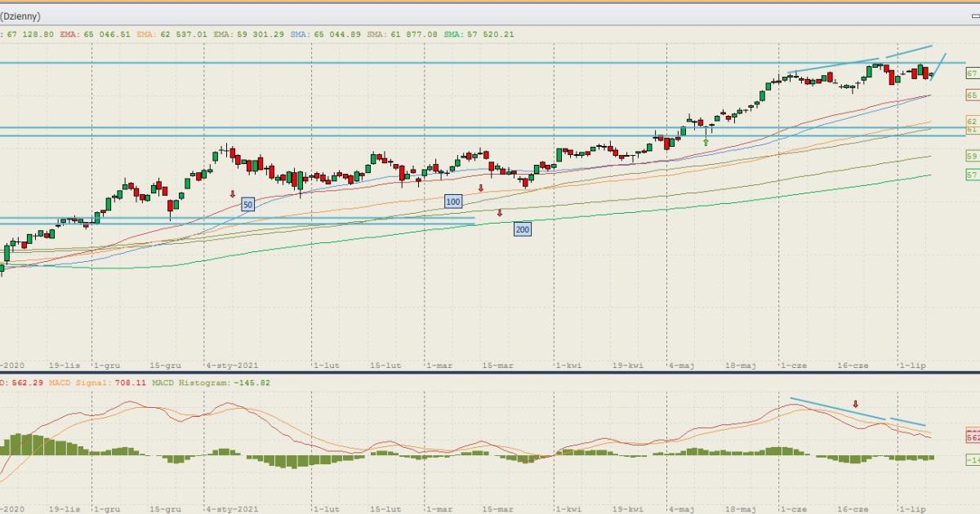This screenshot has width=980, height=514.
Task: Select the green SMA 57 520.21 legend entry
Action: [x=481, y=34]
